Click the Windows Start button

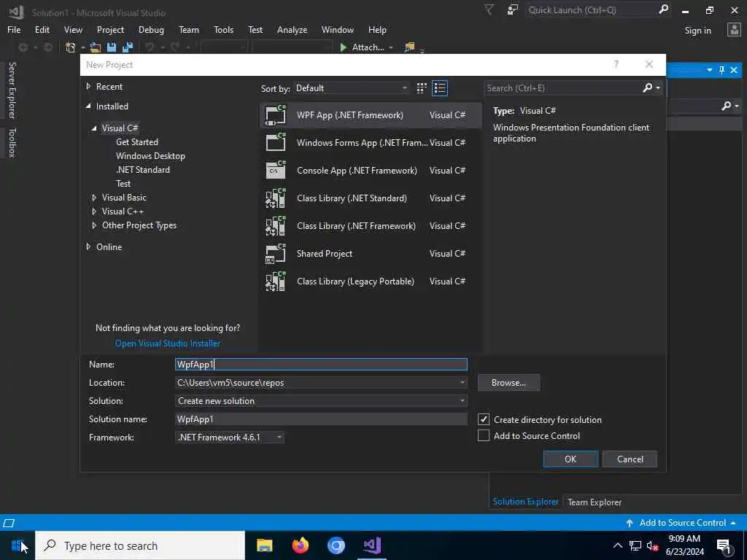[18, 545]
